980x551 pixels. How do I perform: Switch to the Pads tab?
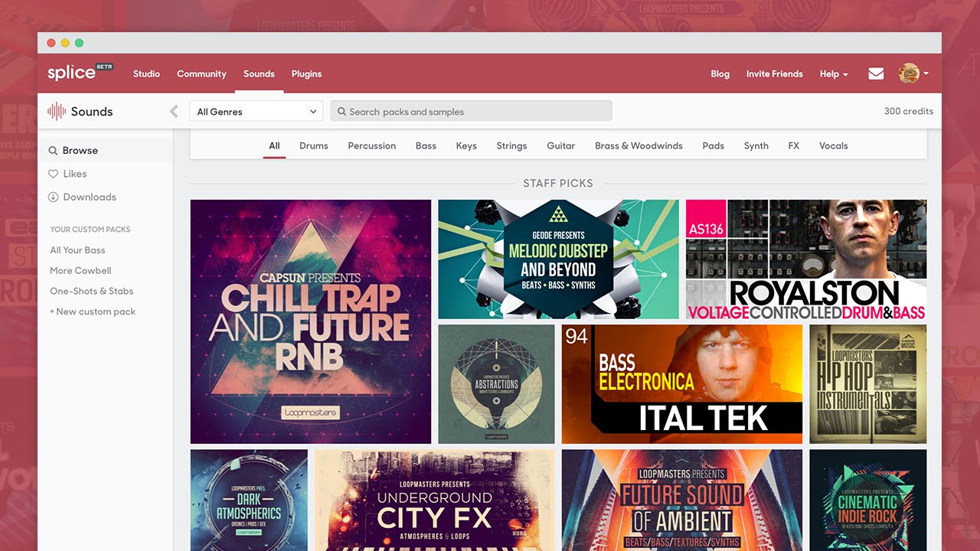pos(713,145)
